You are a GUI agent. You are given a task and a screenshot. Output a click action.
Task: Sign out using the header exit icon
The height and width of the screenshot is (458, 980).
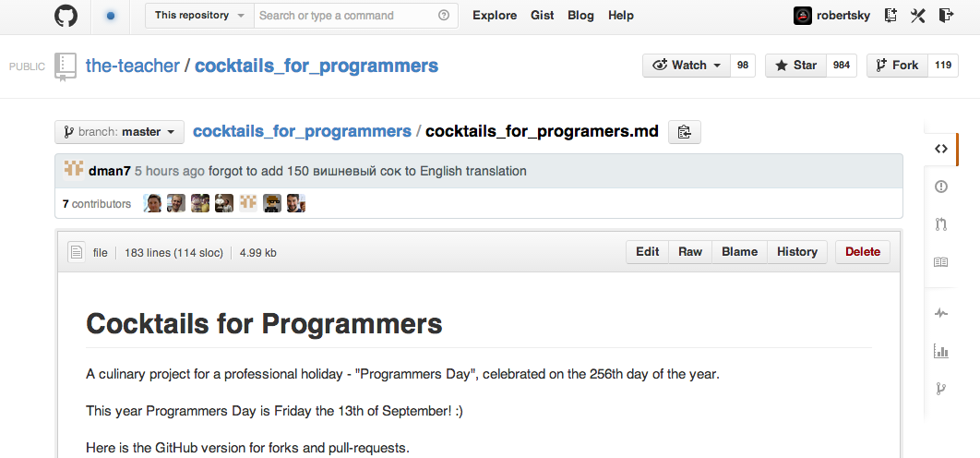(x=946, y=16)
